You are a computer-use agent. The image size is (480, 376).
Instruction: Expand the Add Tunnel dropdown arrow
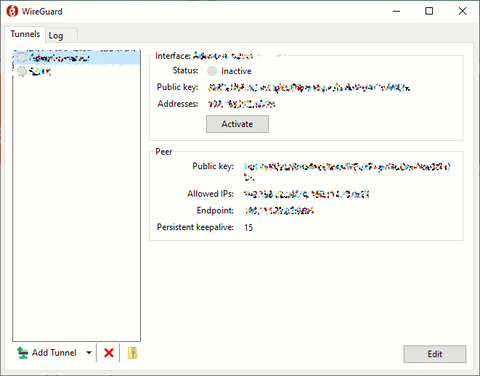tap(89, 353)
